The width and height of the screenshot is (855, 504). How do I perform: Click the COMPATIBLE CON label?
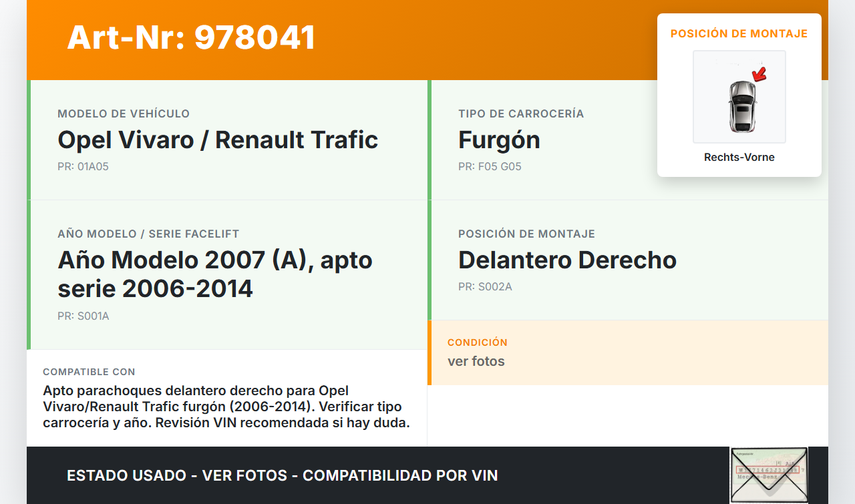pyautogui.click(x=89, y=372)
